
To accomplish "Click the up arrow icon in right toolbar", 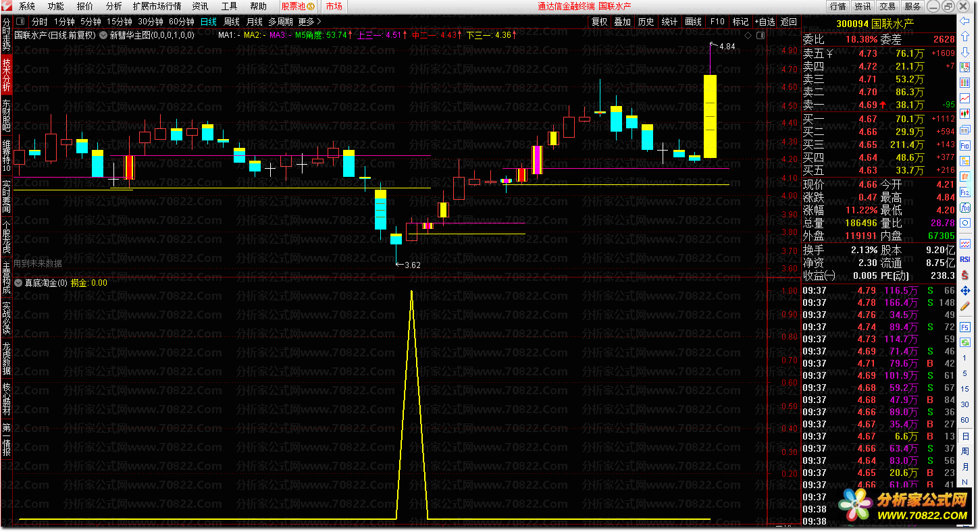I will tap(965, 36).
